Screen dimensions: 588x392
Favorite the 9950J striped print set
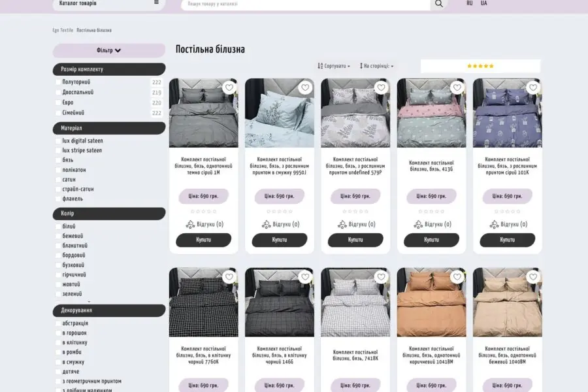click(x=305, y=88)
